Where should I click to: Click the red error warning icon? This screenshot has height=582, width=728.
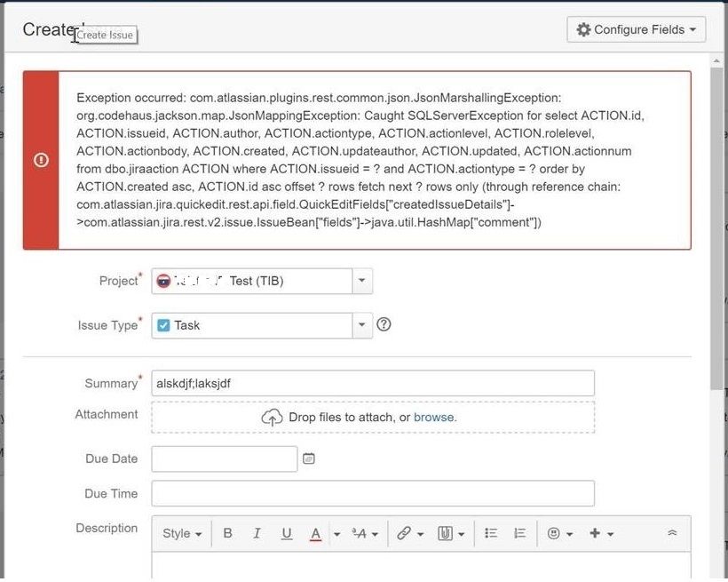click(41, 160)
